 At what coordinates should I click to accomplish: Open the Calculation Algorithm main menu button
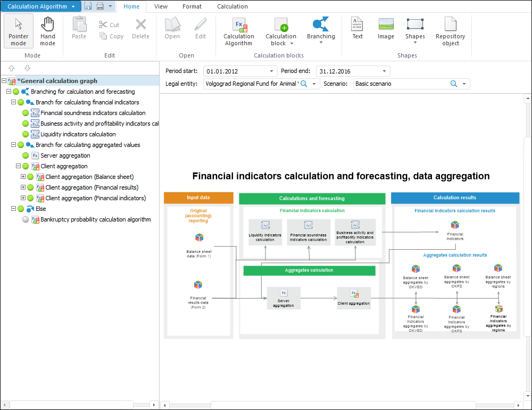[x=41, y=6]
